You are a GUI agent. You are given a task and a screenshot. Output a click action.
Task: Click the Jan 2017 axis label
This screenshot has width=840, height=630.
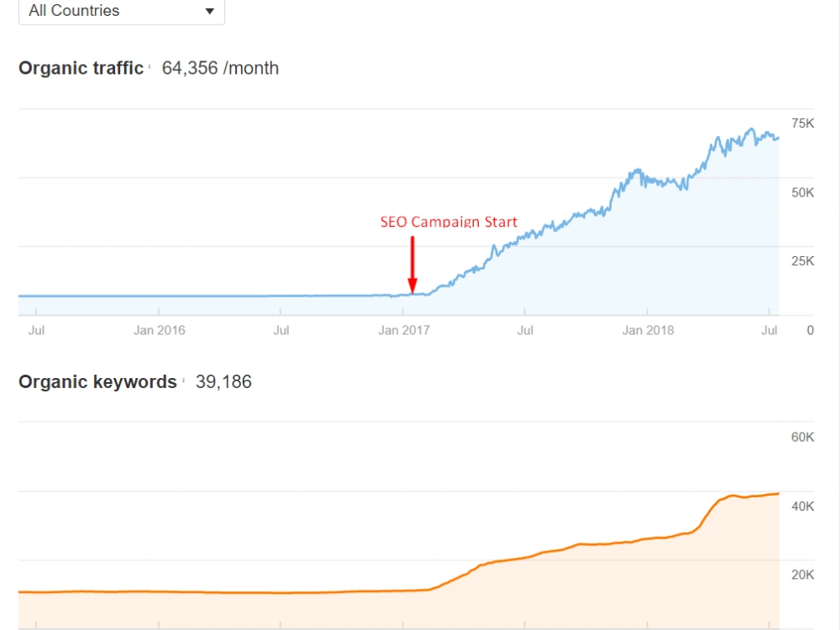(x=404, y=330)
